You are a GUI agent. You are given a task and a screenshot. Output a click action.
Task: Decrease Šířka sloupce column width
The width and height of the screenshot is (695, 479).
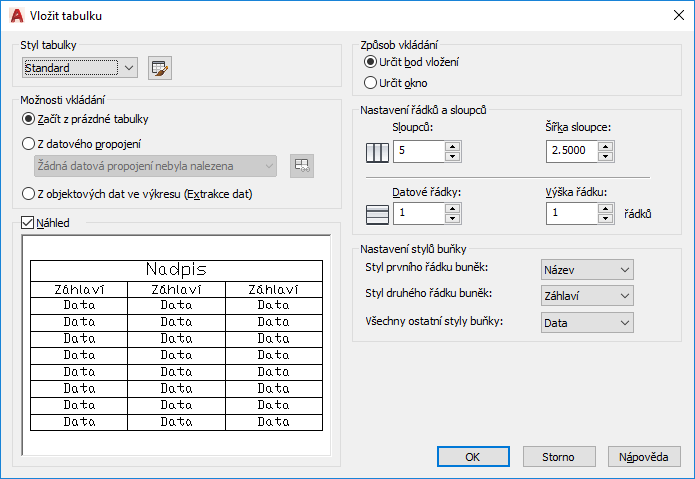605,156
